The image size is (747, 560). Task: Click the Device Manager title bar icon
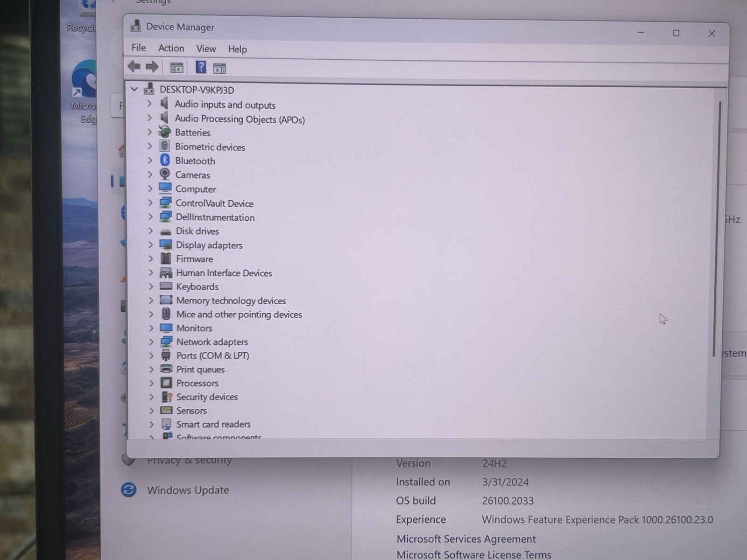click(x=136, y=26)
